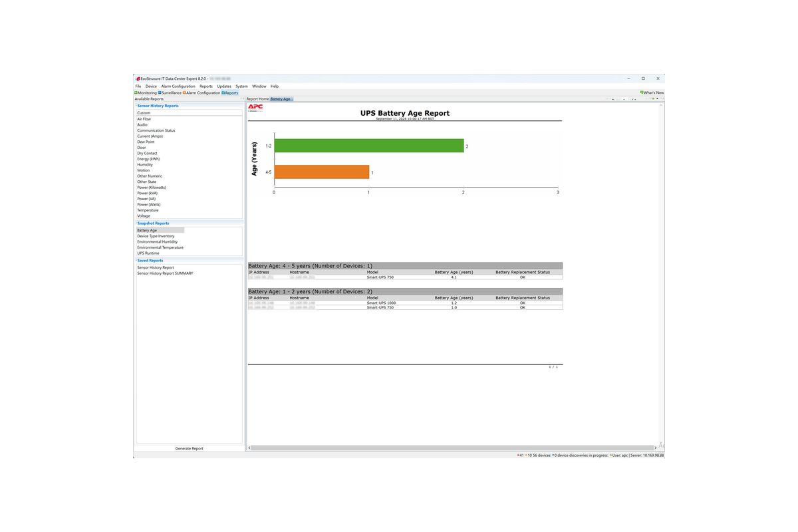Open the System menu
798x532 pixels.
point(241,86)
